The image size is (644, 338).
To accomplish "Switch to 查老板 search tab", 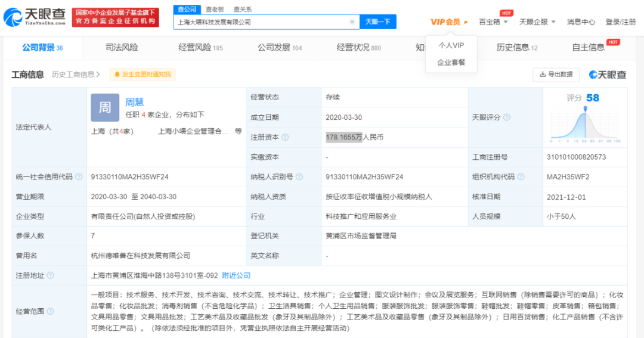I will tap(215, 10).
